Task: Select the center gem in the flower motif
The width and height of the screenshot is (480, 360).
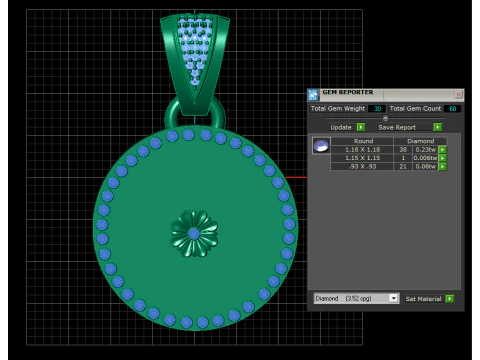Action: coord(194,234)
